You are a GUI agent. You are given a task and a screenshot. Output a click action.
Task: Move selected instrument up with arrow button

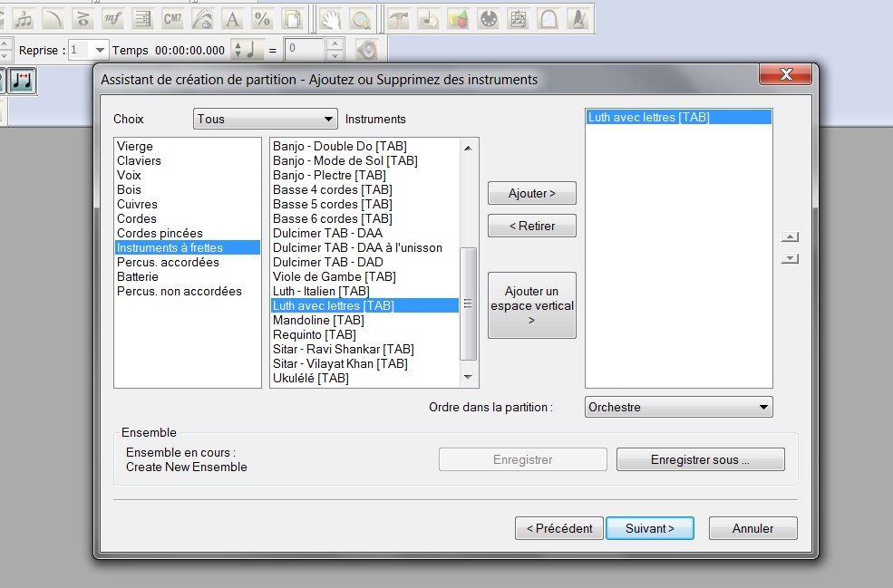790,237
